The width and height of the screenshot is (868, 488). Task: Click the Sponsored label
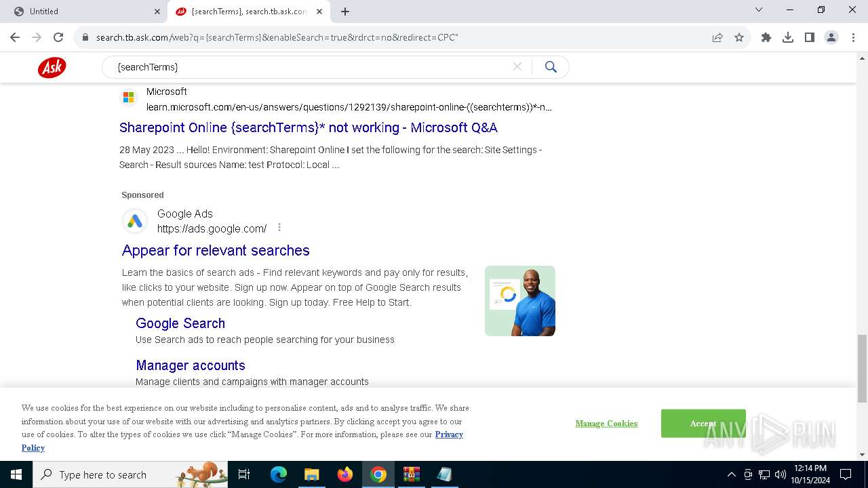(142, 195)
